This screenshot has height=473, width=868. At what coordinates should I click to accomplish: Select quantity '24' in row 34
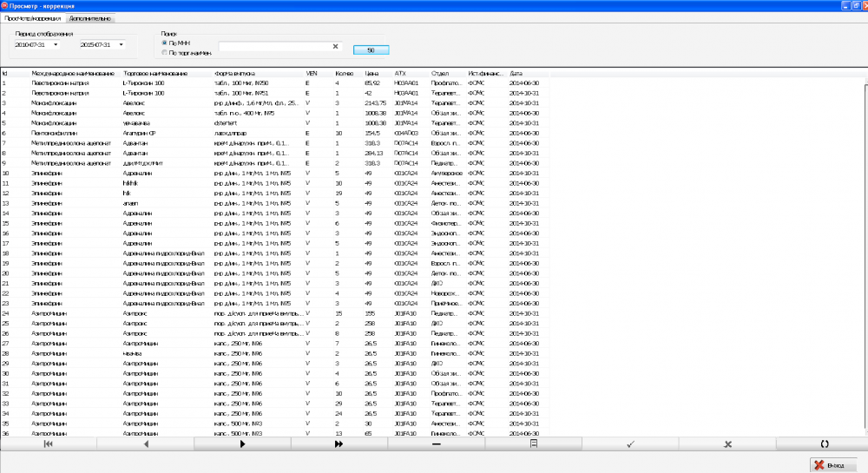339,413
